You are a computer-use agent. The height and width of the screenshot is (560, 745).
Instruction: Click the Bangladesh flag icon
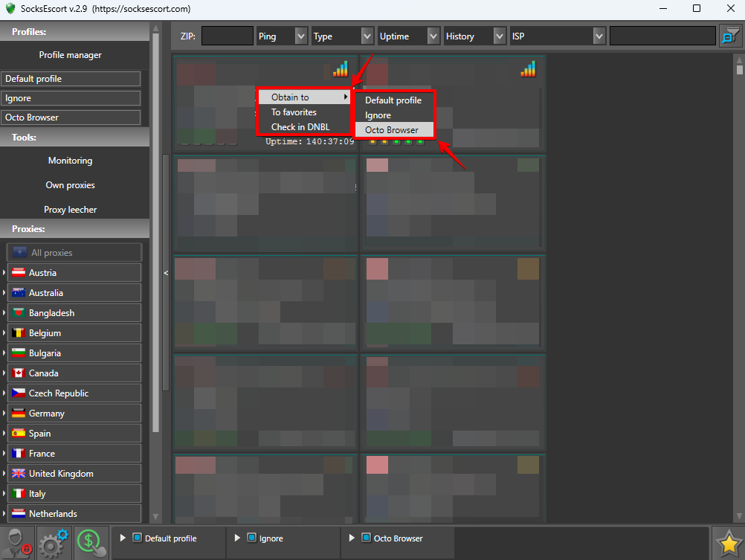coord(19,313)
